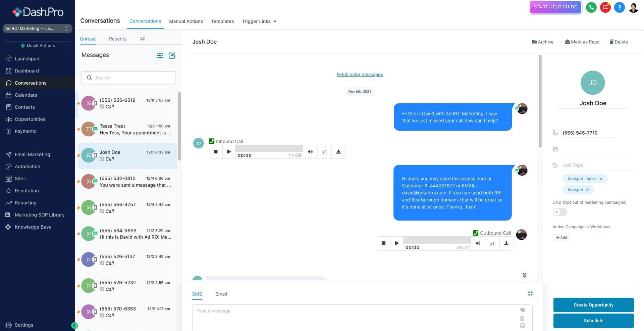644x331 pixels.
Task: Open the emoji picker in the SMS composer
Action: [x=522, y=325]
